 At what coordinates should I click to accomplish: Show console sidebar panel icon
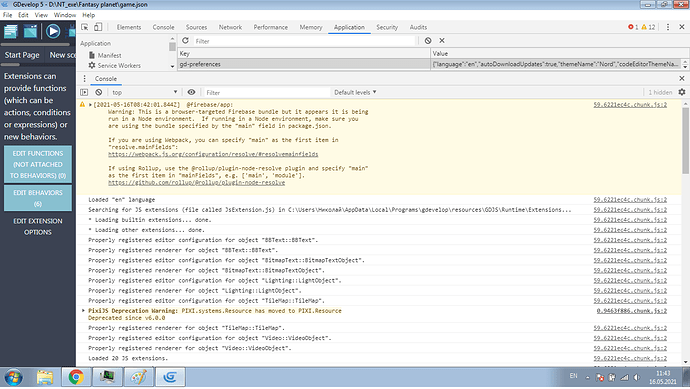pos(84,92)
